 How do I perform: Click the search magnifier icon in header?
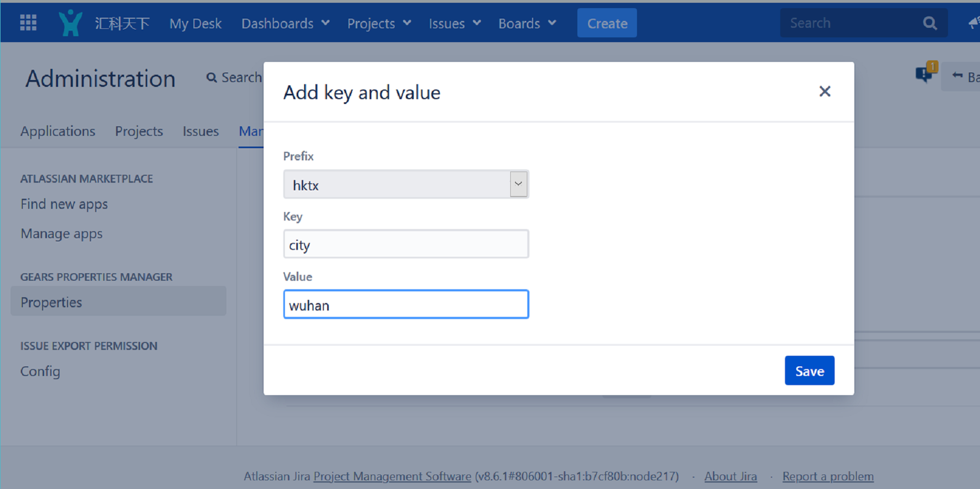coord(930,23)
